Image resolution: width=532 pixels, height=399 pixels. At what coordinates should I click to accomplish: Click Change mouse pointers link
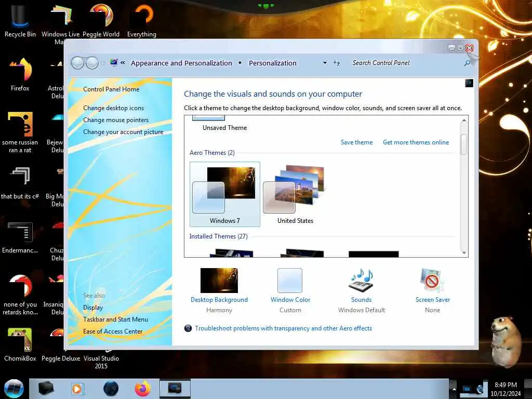[116, 120]
